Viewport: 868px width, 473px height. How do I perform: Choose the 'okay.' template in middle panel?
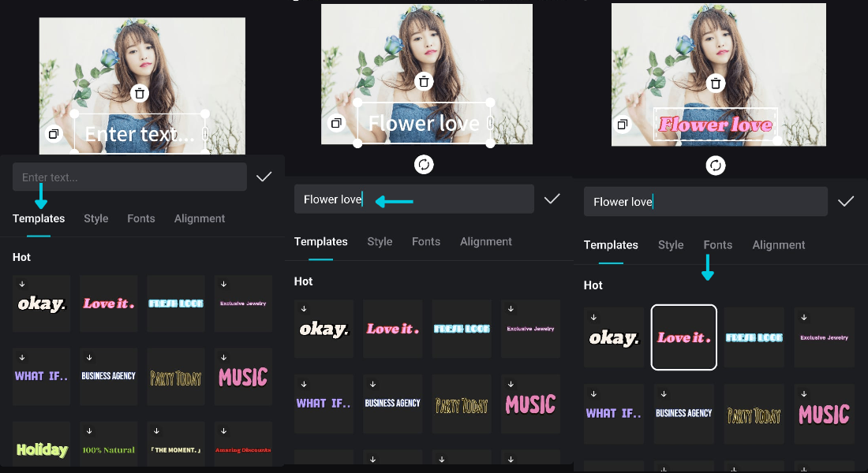324,329
